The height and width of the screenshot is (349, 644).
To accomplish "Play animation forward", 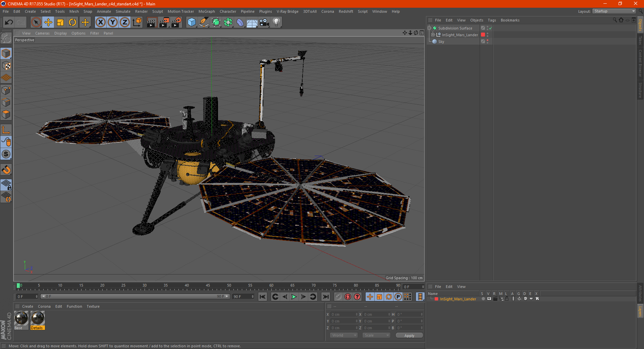I will (x=294, y=297).
